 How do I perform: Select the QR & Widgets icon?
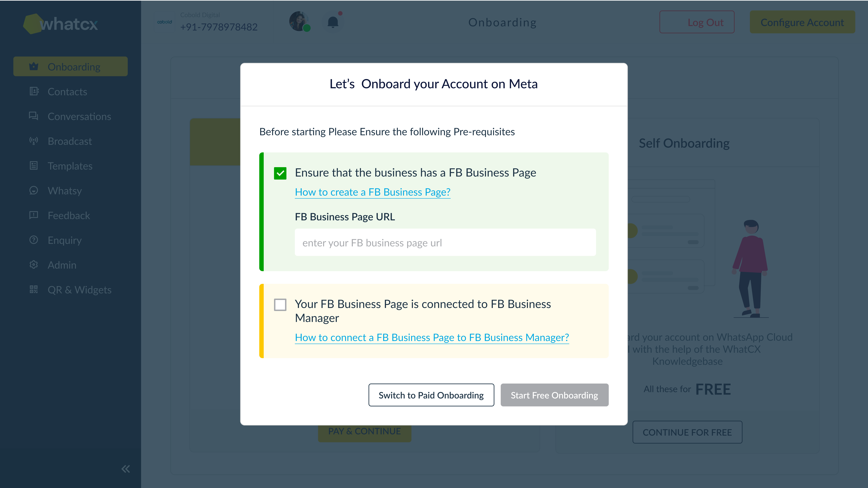point(34,290)
